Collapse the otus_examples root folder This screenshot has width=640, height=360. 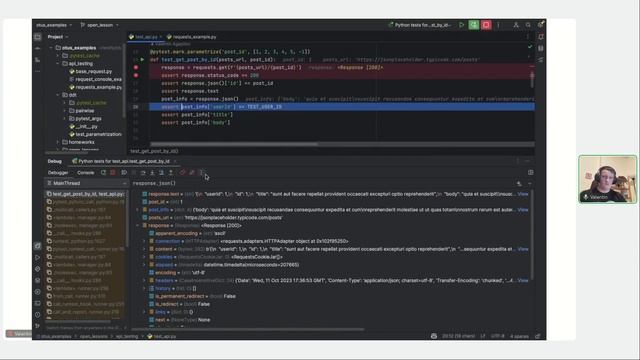[x=51, y=48]
